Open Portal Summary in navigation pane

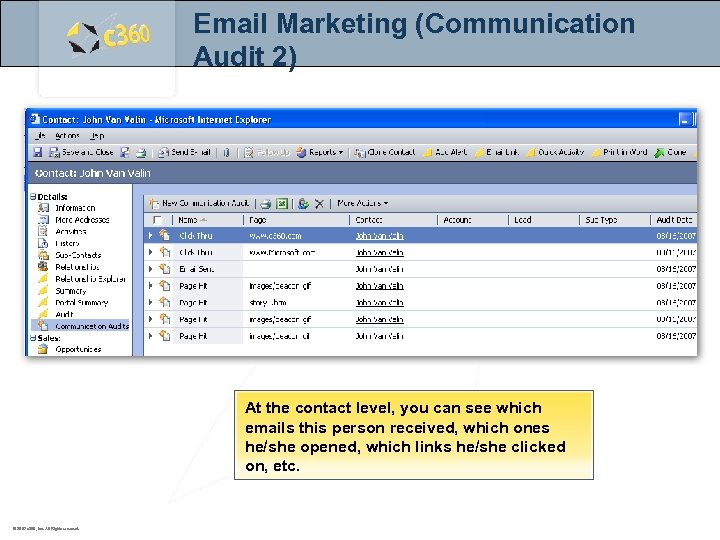click(81, 303)
